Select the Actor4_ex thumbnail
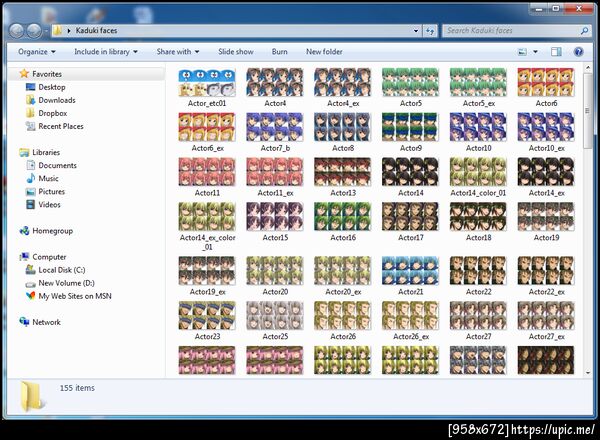 pos(342,83)
